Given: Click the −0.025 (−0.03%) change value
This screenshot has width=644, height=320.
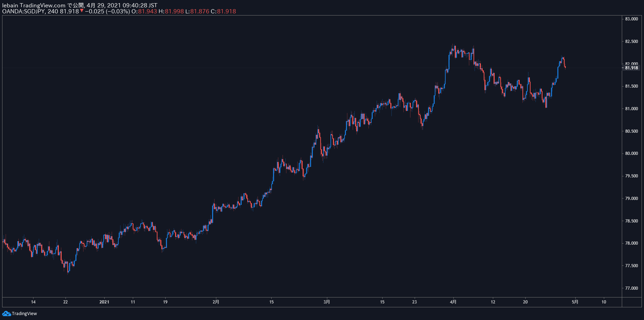Looking at the screenshot, I should [x=107, y=11].
